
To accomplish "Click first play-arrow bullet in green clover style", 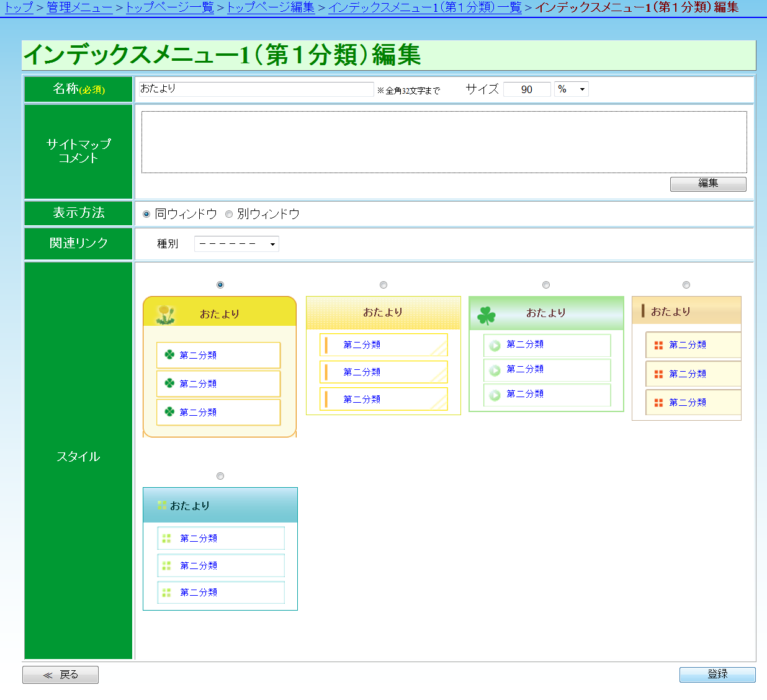I will tap(495, 346).
